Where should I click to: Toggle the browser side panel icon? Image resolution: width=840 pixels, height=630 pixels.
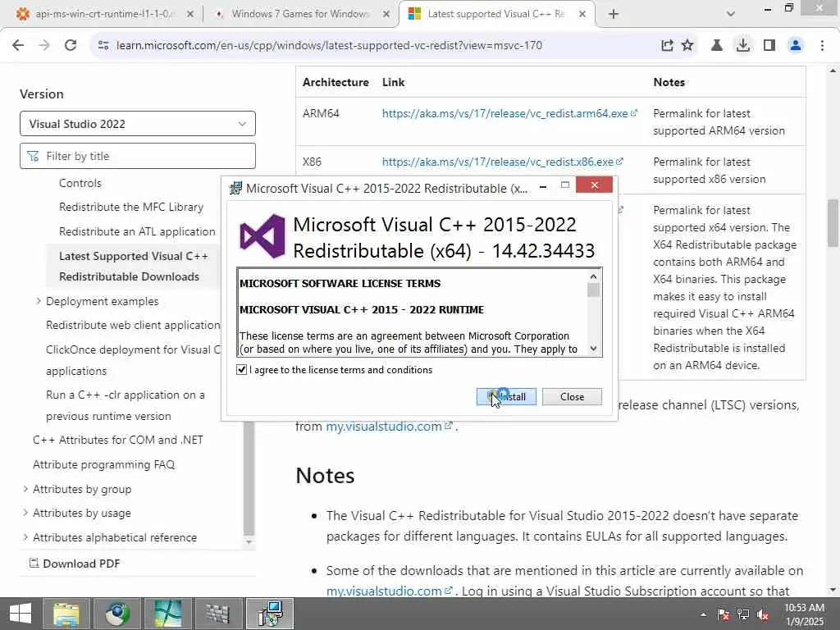(769, 46)
